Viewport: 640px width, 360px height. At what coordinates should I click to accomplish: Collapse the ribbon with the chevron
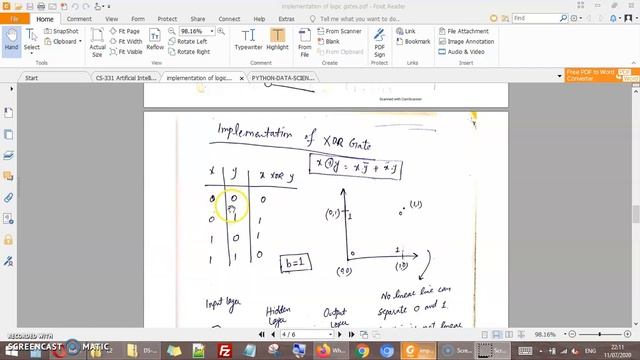pos(633,63)
